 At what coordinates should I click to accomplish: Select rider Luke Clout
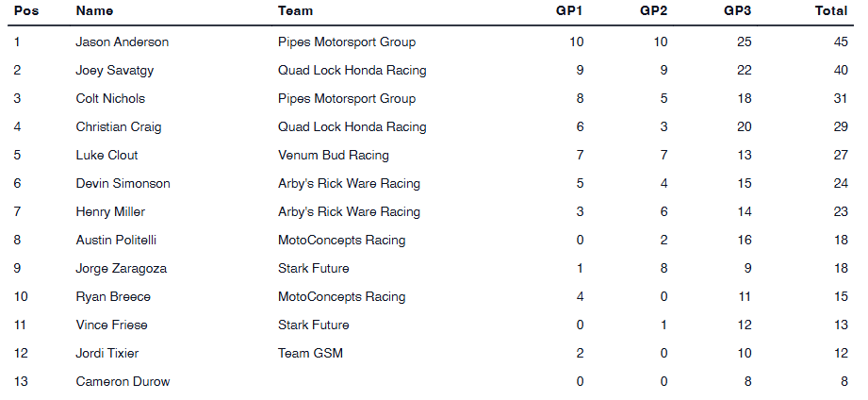click(x=106, y=155)
